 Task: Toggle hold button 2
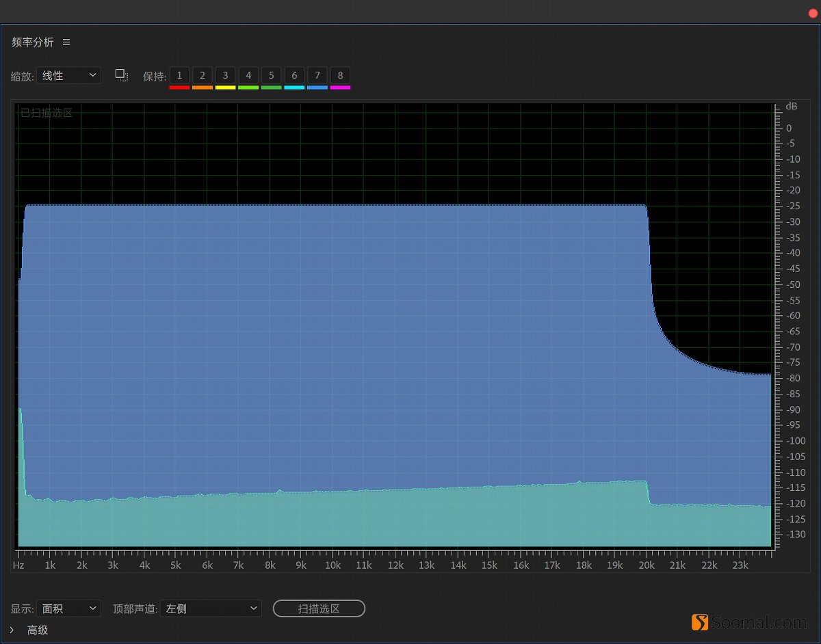pos(203,75)
